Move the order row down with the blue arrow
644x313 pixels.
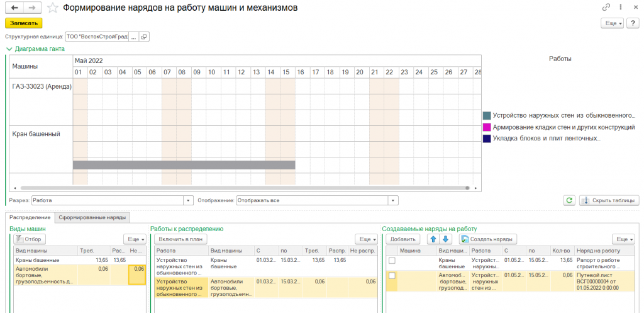click(447, 239)
